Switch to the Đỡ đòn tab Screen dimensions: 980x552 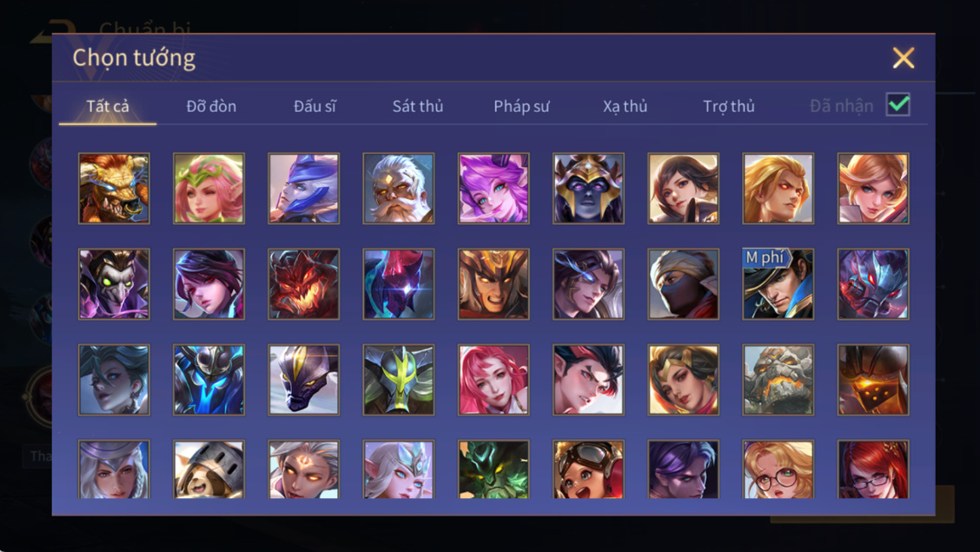click(211, 106)
